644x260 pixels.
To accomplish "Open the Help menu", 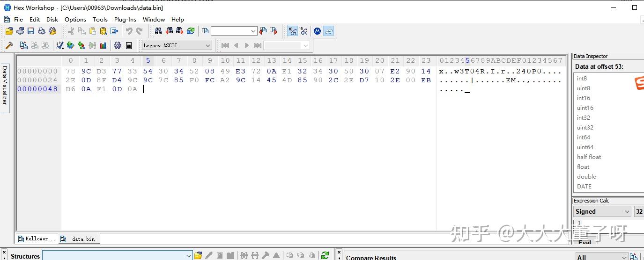I will (x=178, y=19).
